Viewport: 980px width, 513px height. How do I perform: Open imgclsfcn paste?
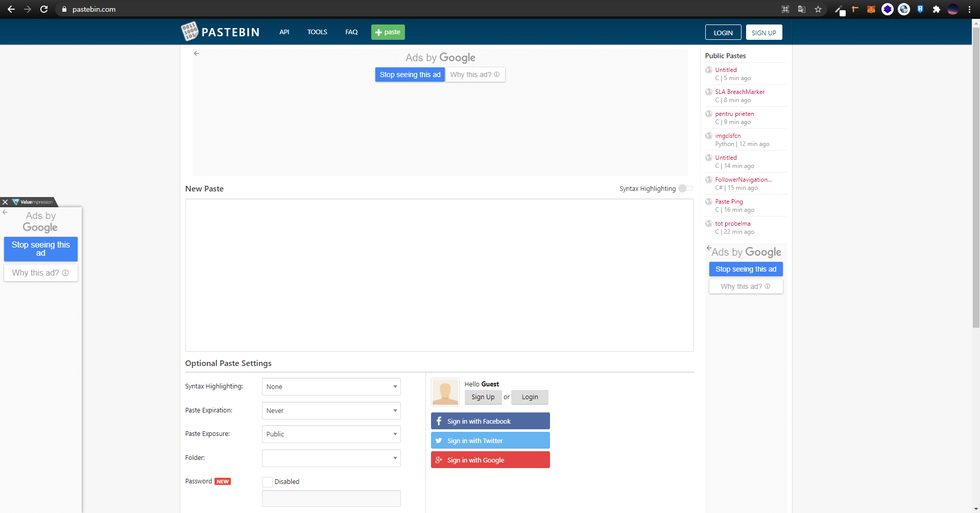(728, 136)
